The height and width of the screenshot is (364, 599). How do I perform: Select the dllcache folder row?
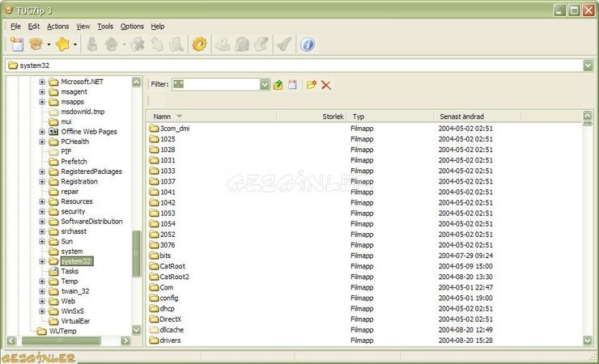point(364,330)
